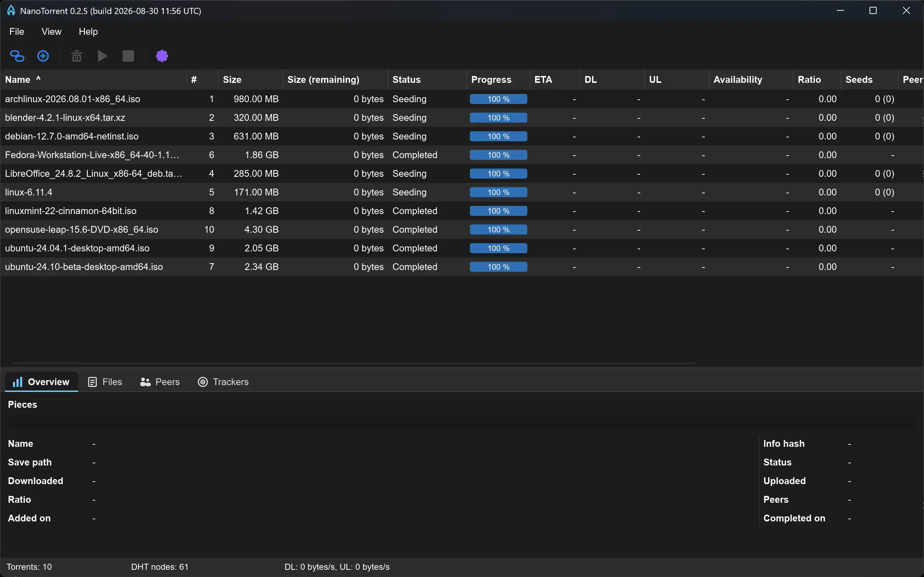924x577 pixels.
Task: Sort by the UL column header
Action: [676, 80]
